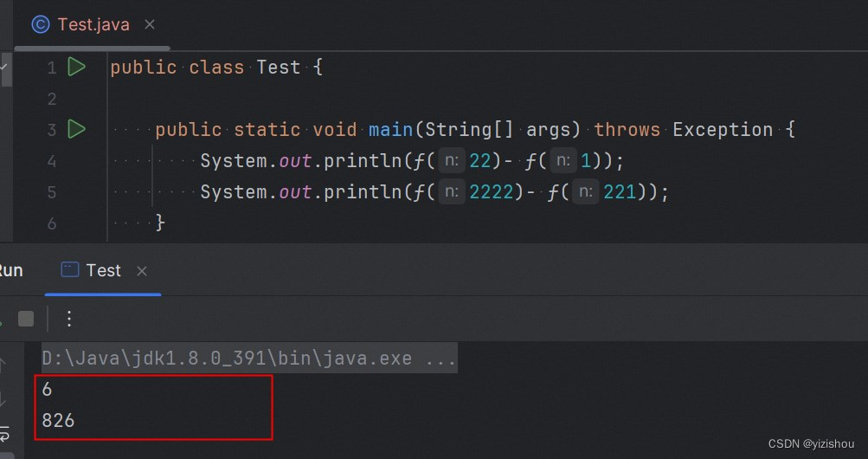Viewport: 868px width, 459px height.
Task: Click the up arrow in the console sidebar
Action: 4,364
